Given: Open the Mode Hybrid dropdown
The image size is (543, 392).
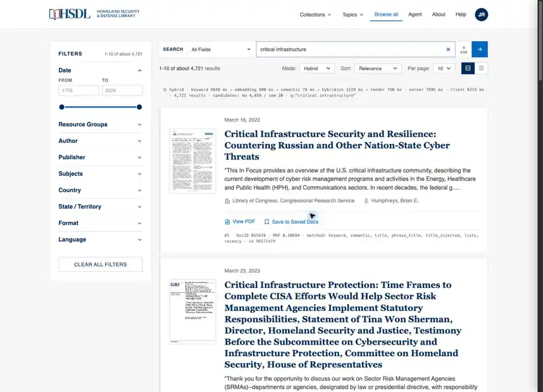Looking at the screenshot, I should tap(317, 68).
